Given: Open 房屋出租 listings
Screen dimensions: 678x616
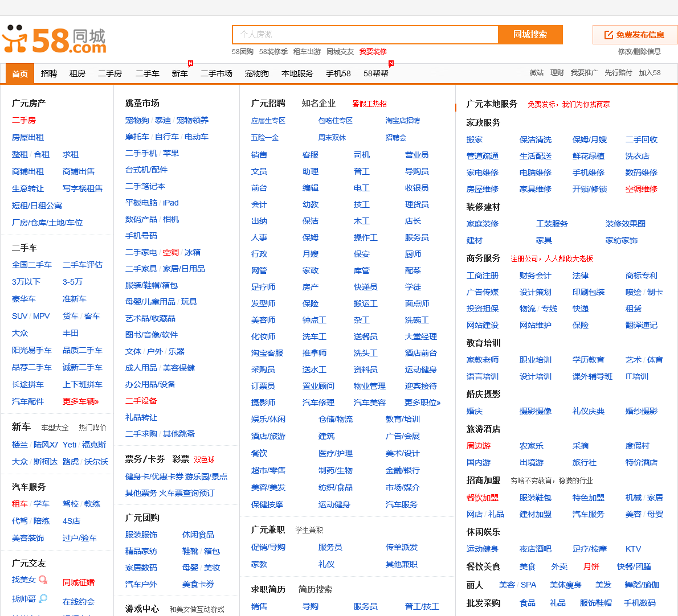Looking at the screenshot, I should pyautogui.click(x=28, y=137).
